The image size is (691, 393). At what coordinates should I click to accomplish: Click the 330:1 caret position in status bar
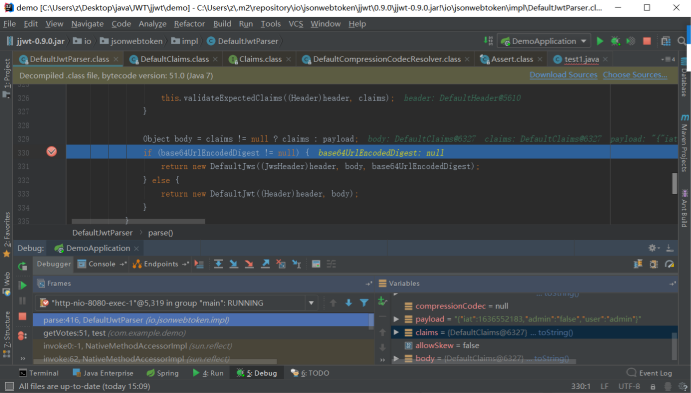581,386
